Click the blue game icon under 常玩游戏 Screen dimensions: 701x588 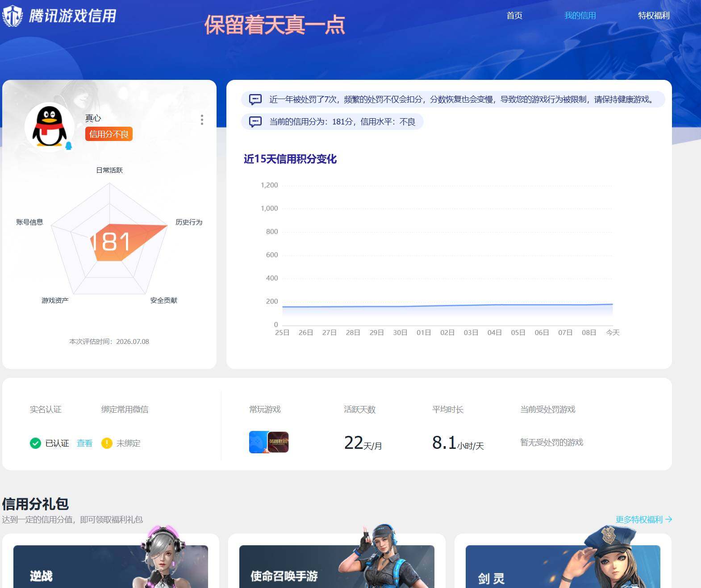tap(258, 442)
